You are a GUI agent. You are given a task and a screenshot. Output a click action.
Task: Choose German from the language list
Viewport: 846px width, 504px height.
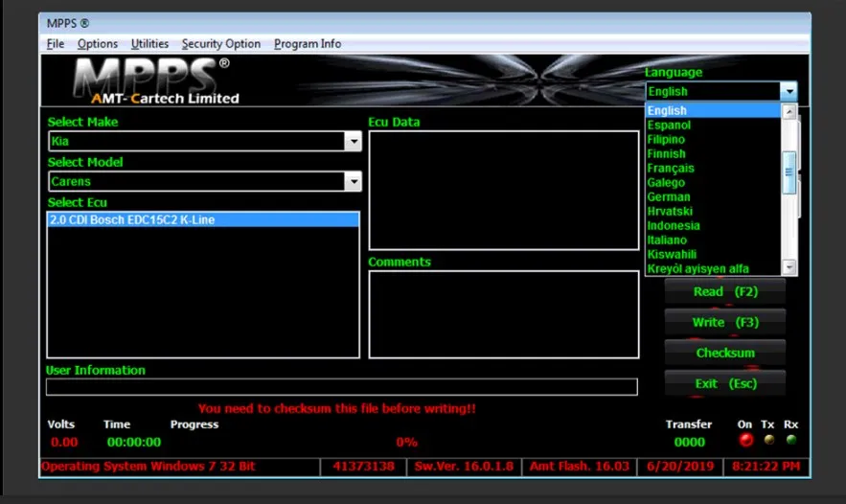(713, 197)
